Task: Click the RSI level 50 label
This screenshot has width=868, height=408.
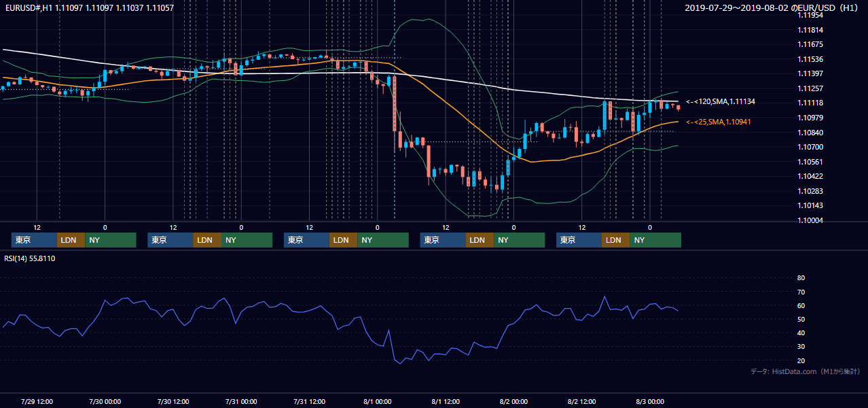Action: click(x=801, y=319)
